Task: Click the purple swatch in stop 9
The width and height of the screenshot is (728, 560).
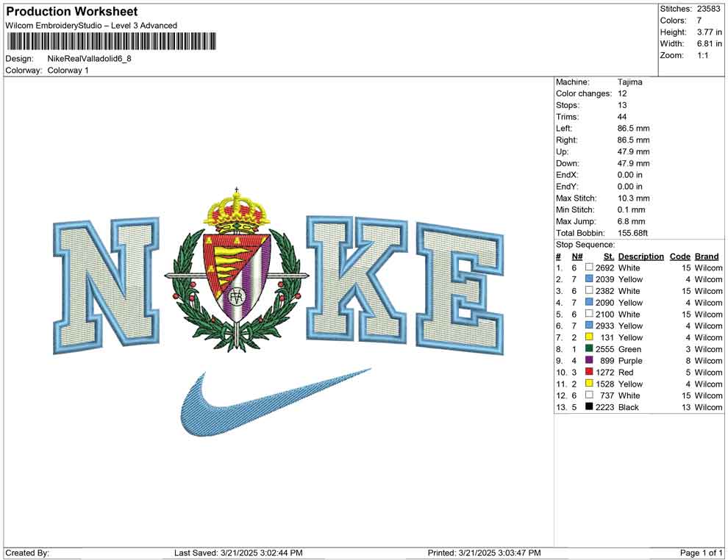Action: (589, 360)
